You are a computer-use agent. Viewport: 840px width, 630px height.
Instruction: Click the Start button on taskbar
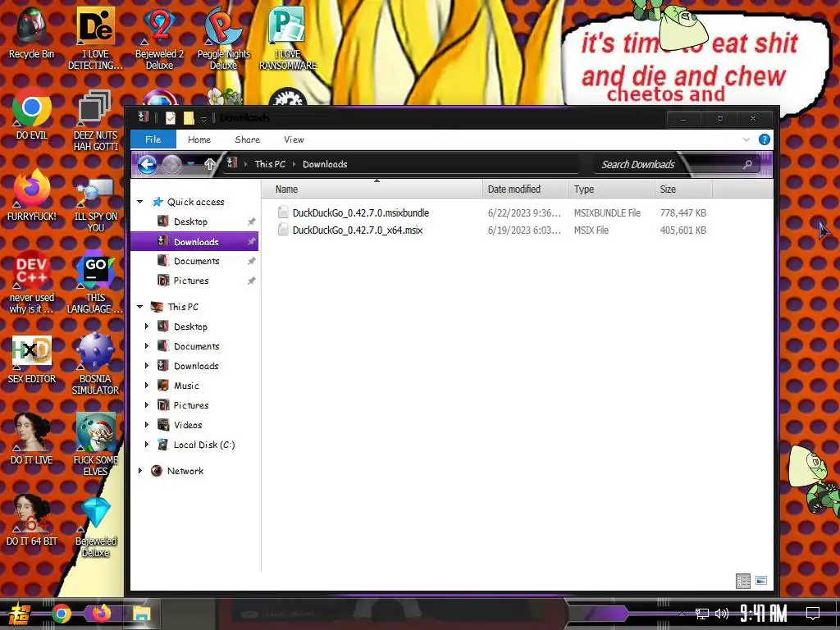point(18,614)
